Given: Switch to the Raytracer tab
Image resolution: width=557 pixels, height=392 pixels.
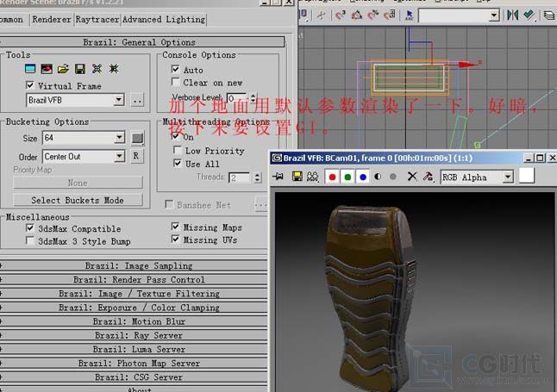Looking at the screenshot, I should coord(97,19).
